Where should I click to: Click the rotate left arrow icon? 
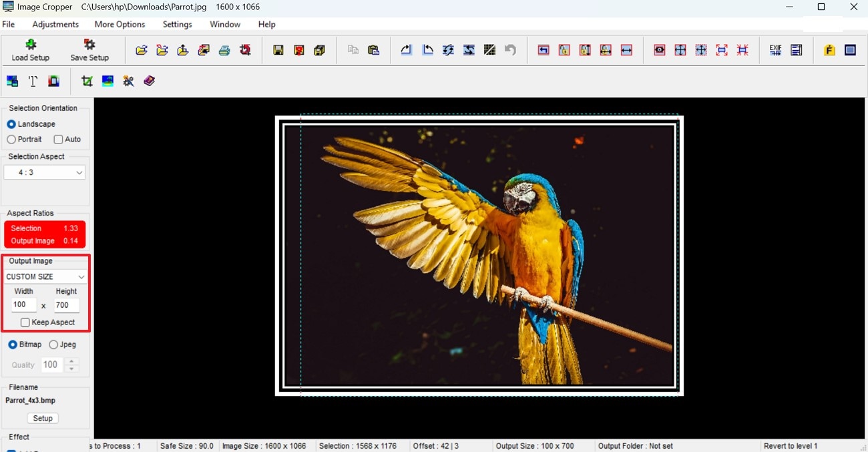[x=428, y=50]
